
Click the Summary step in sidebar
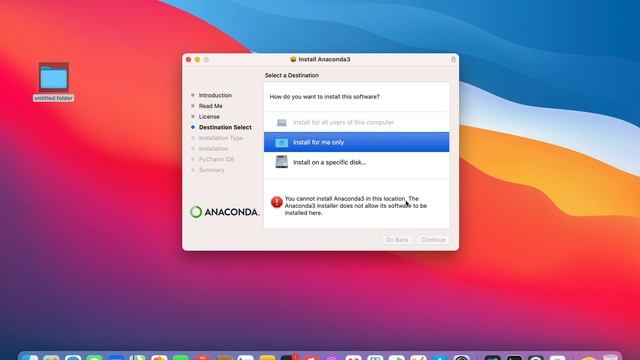pyautogui.click(x=211, y=170)
